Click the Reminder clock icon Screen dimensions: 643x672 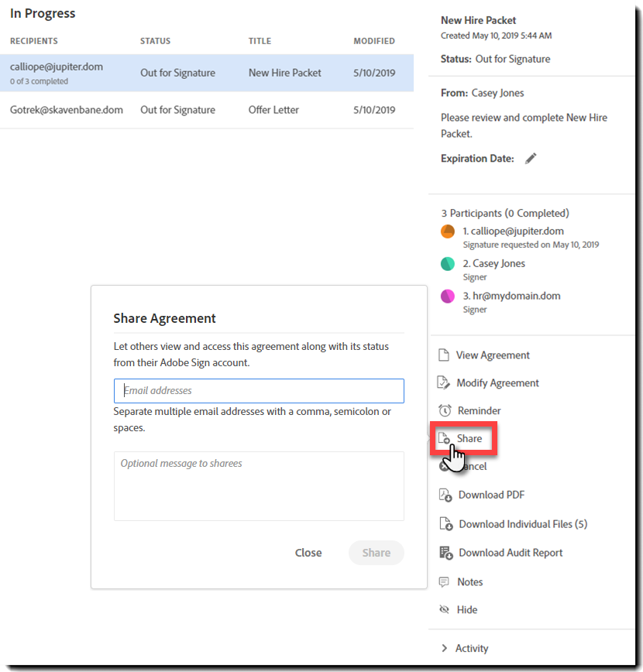(x=444, y=411)
